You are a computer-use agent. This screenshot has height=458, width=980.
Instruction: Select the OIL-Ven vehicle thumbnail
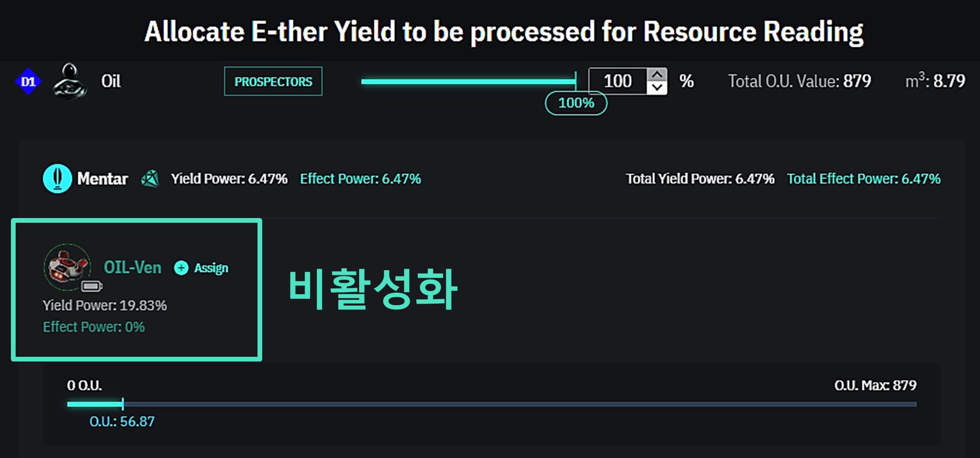click(67, 267)
